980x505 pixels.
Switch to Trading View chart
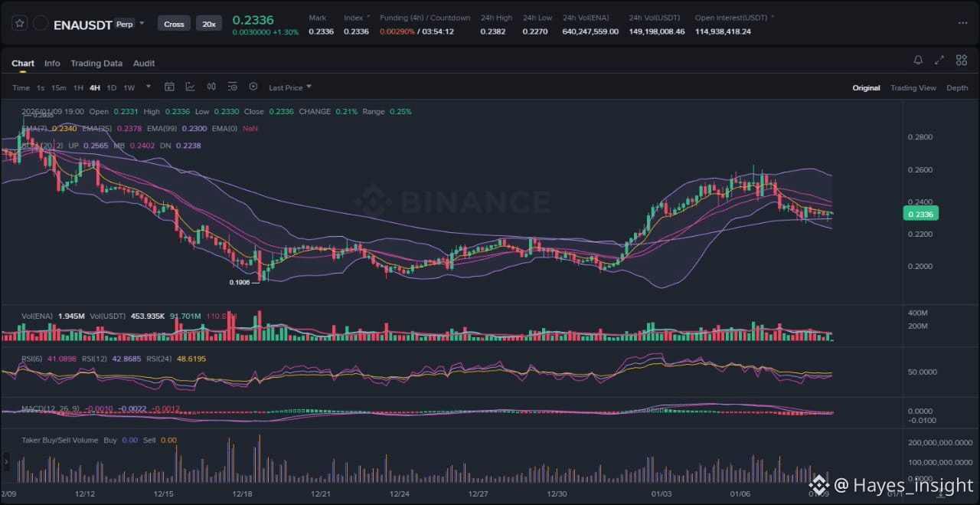point(913,88)
